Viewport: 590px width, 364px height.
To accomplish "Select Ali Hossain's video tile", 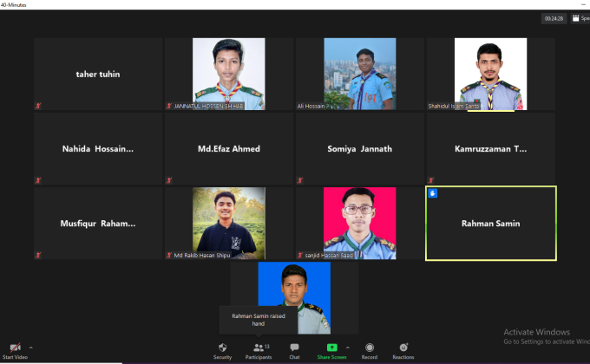I will tap(359, 74).
